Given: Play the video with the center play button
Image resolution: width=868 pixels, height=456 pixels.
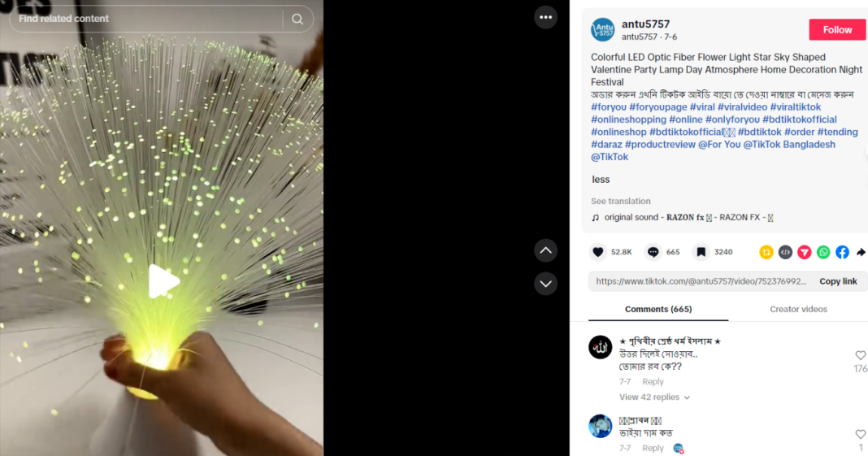Looking at the screenshot, I should [163, 281].
